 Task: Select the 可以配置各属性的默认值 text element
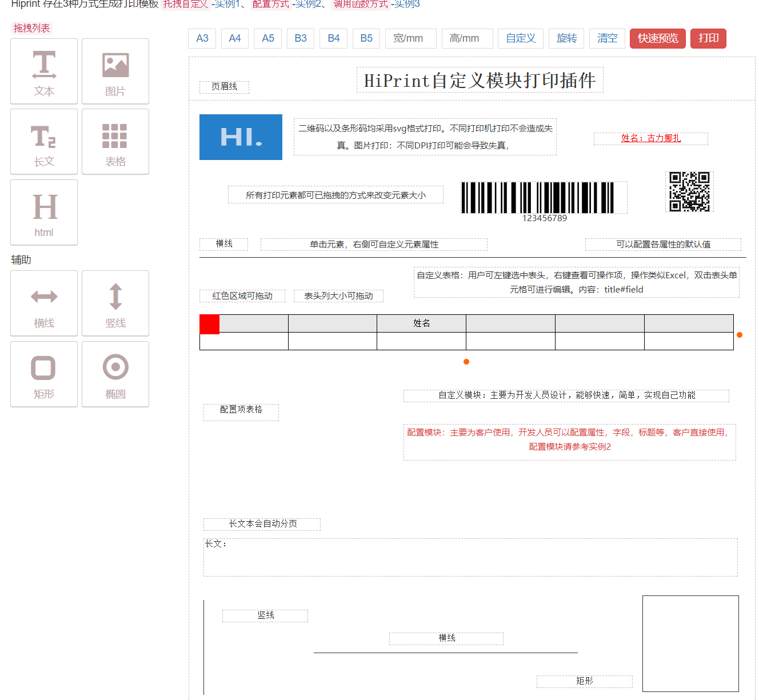(663, 245)
